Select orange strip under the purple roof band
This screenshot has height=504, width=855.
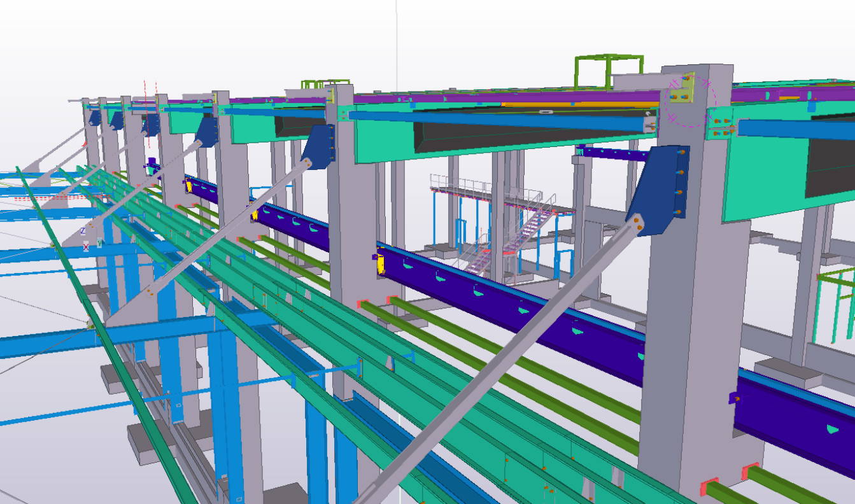coord(573,104)
